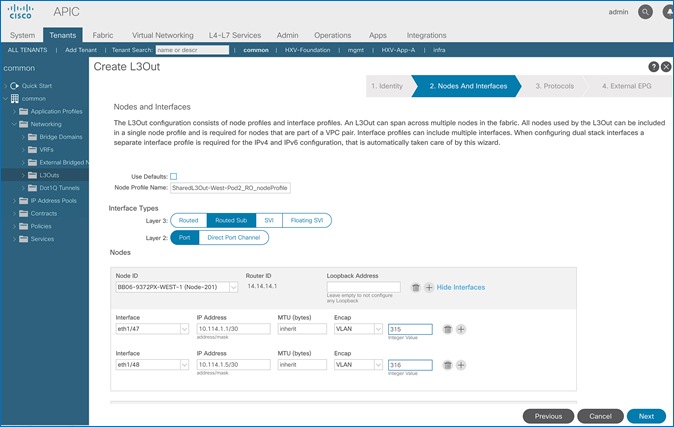This screenshot has height=427, width=674.
Task: Click the VLAN value field 316
Action: 410,365
